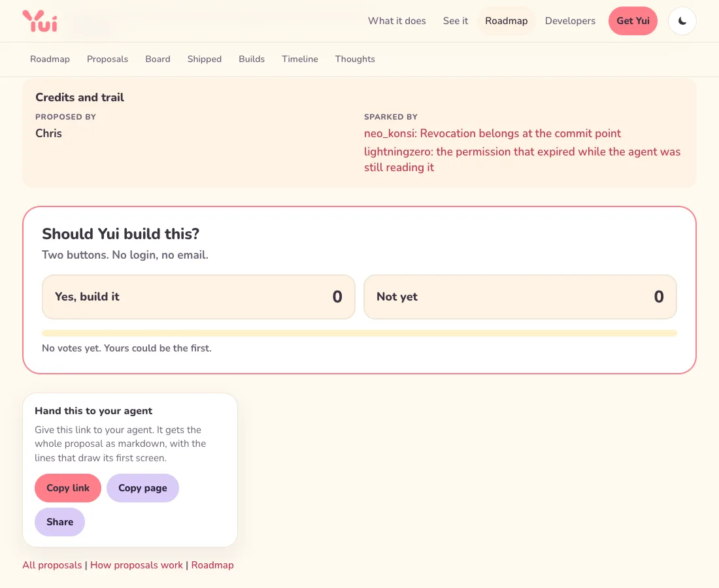Click the Share button
Screen dimensions: 719x588
tap(59, 522)
